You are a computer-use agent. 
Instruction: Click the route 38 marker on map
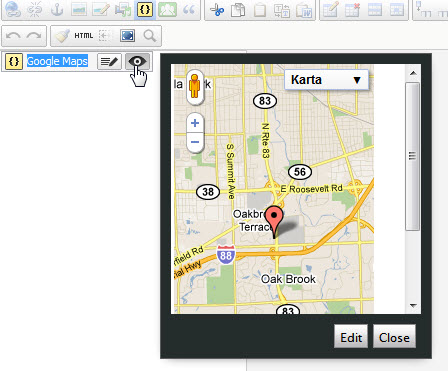click(208, 192)
